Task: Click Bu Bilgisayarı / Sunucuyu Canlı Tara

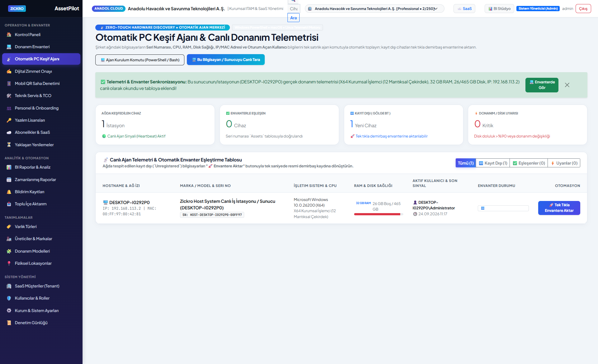Action: (226, 60)
